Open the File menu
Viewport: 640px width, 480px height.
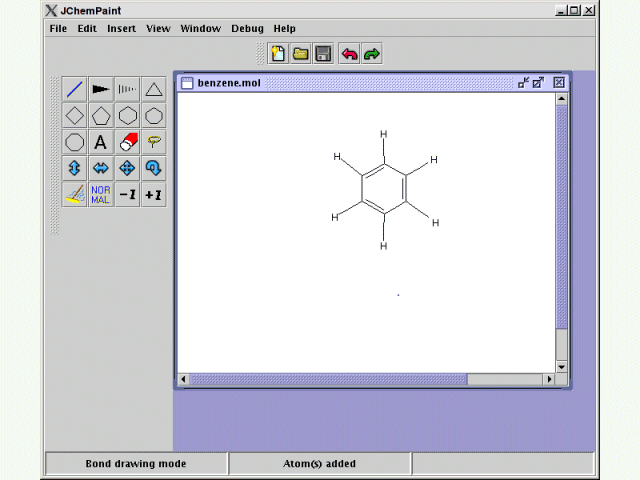[58, 29]
